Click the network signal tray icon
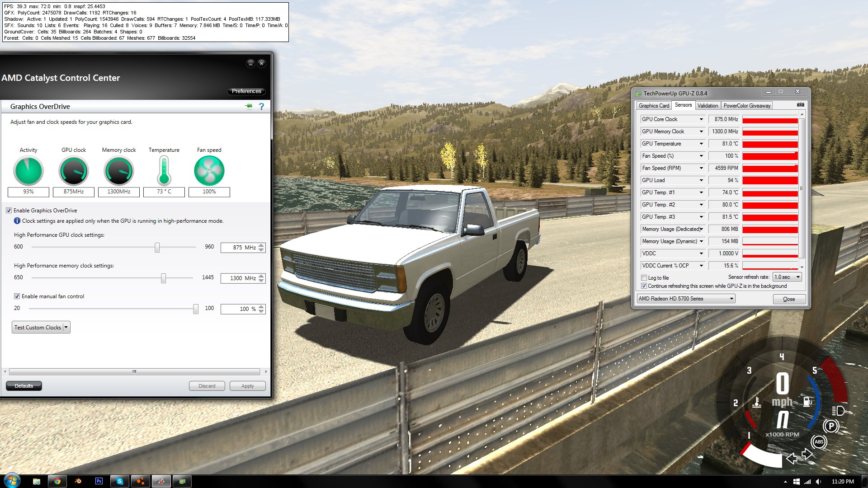The width and height of the screenshot is (868, 488). tap(807, 482)
